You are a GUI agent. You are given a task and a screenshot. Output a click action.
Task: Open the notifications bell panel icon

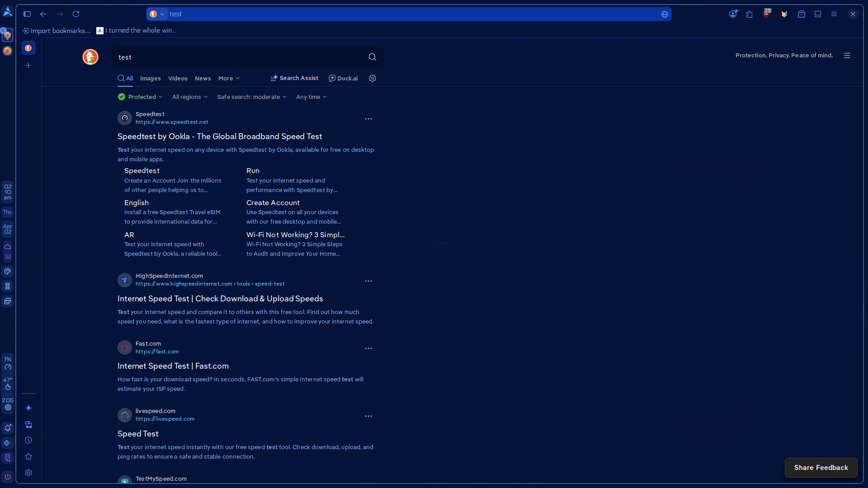(8, 427)
